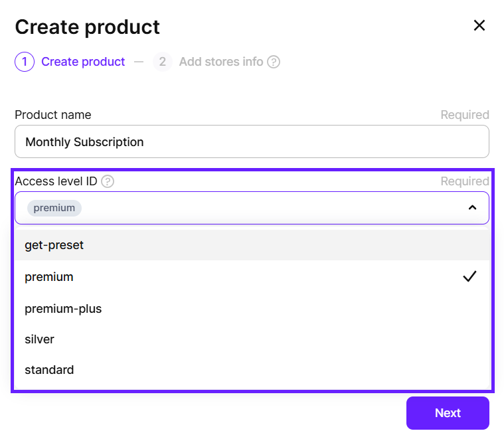This screenshot has width=504, height=437.
Task: Go to the Add stores info step
Action: coord(221,62)
